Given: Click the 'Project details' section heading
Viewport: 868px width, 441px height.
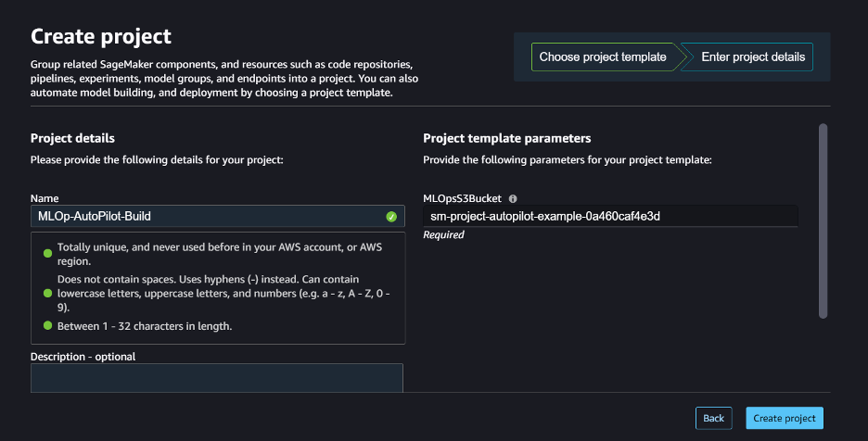Looking at the screenshot, I should click(72, 138).
